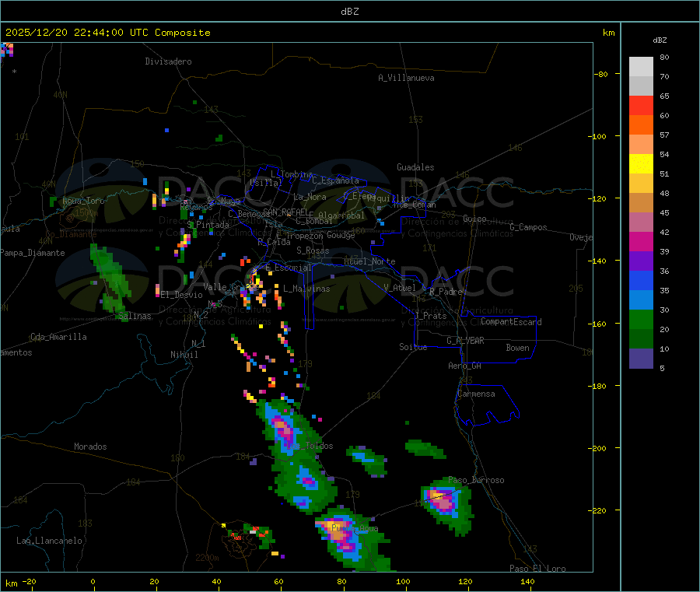Click the 'Morados' map label
This screenshot has height=592, width=700.
point(91,447)
